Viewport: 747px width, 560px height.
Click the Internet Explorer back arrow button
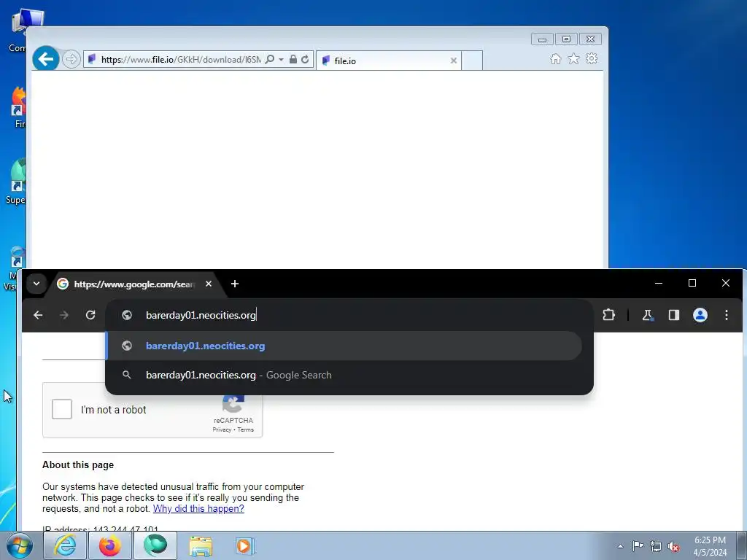pyautogui.click(x=46, y=59)
